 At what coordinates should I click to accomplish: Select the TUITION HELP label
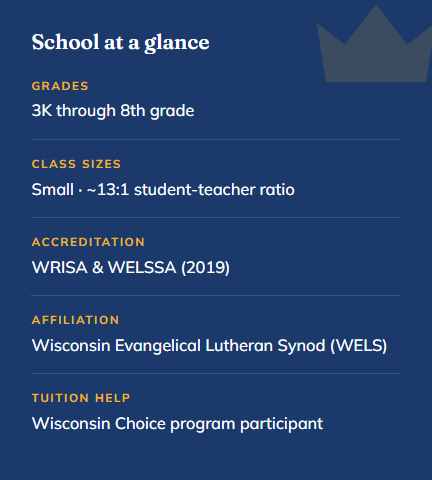pyautogui.click(x=81, y=398)
